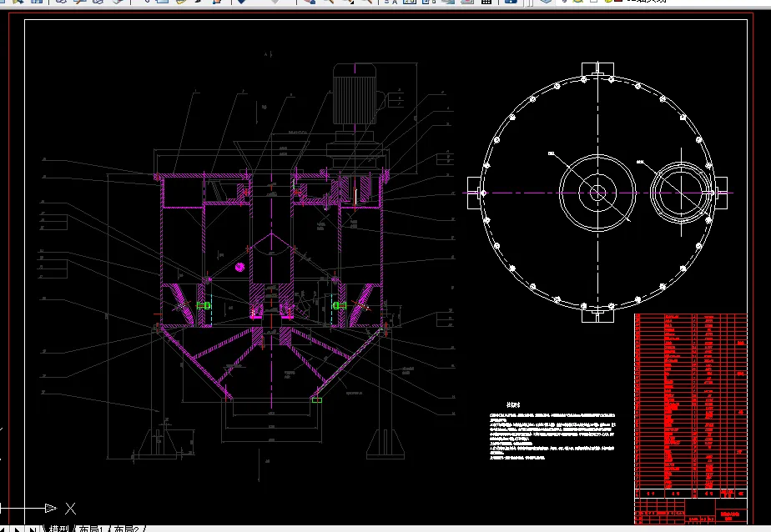Viewport: 771px width, 532px height.
Task: Select the motor atop the section view
Action: (355, 93)
